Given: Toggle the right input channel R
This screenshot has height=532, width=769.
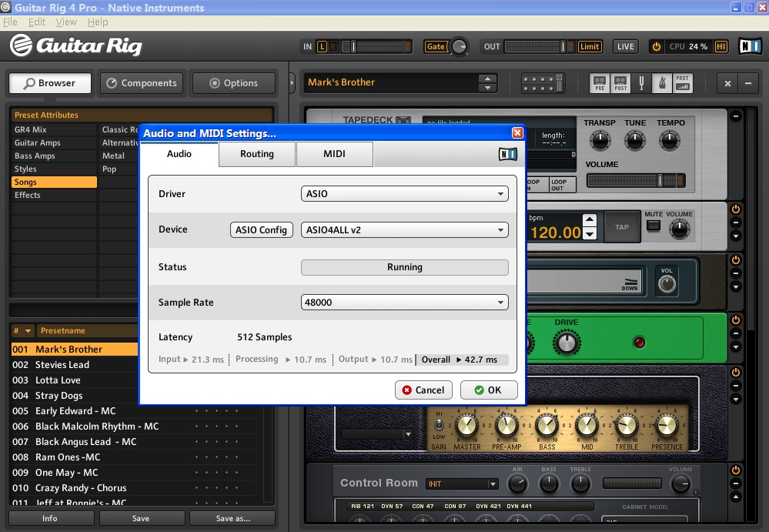Looking at the screenshot, I should tap(333, 47).
